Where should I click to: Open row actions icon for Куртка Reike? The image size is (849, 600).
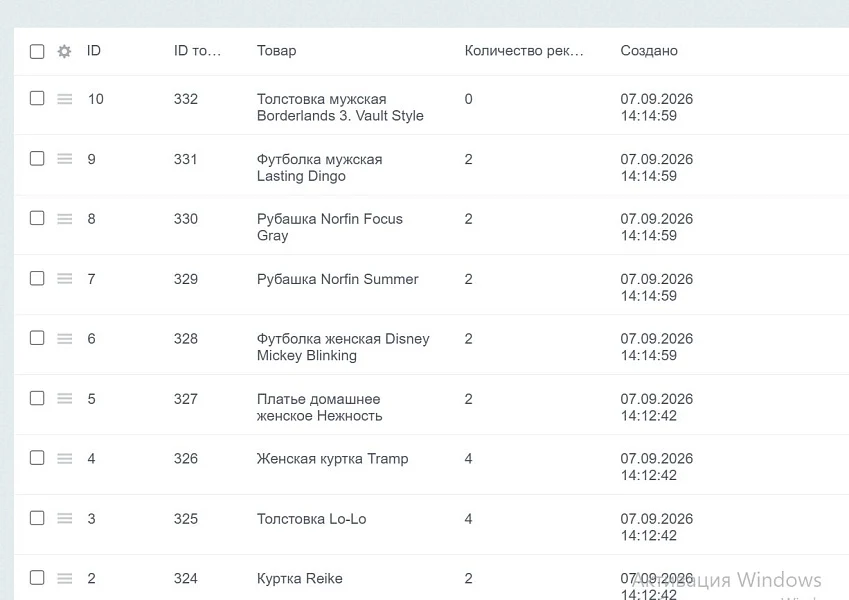pos(64,578)
